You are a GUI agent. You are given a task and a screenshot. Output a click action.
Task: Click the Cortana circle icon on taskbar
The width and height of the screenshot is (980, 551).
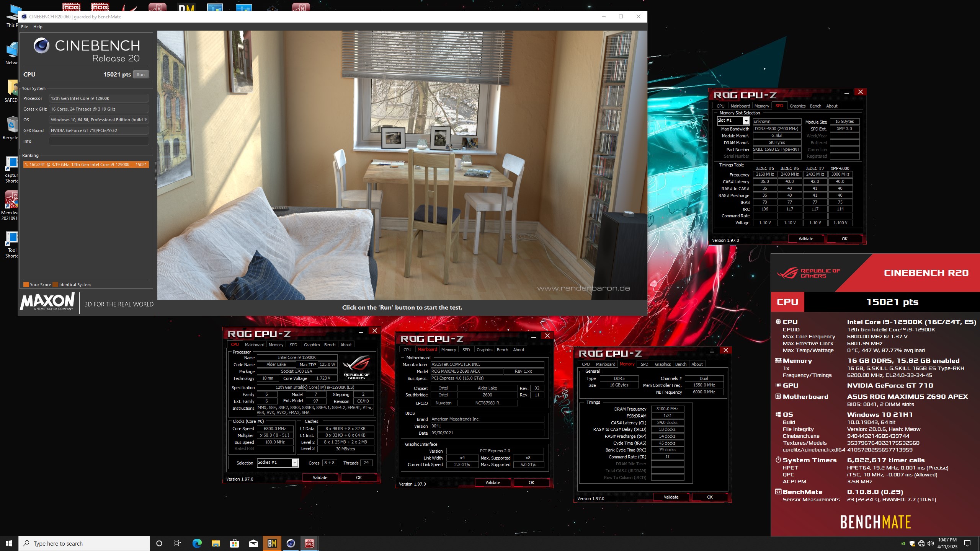159,543
